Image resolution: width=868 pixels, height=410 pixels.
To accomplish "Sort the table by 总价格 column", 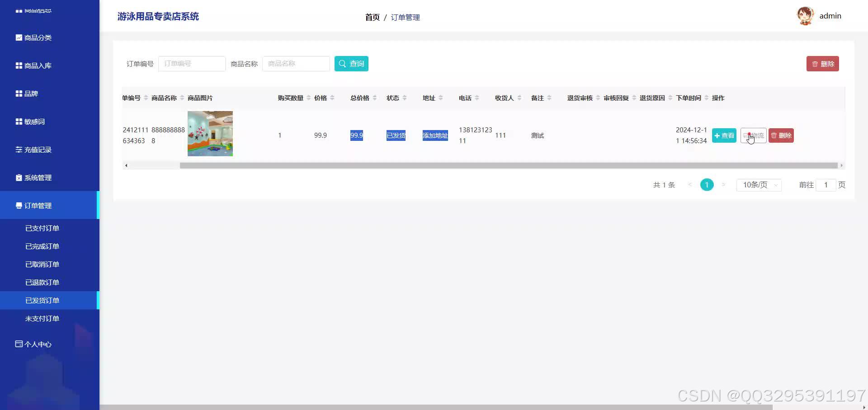I will coord(375,98).
